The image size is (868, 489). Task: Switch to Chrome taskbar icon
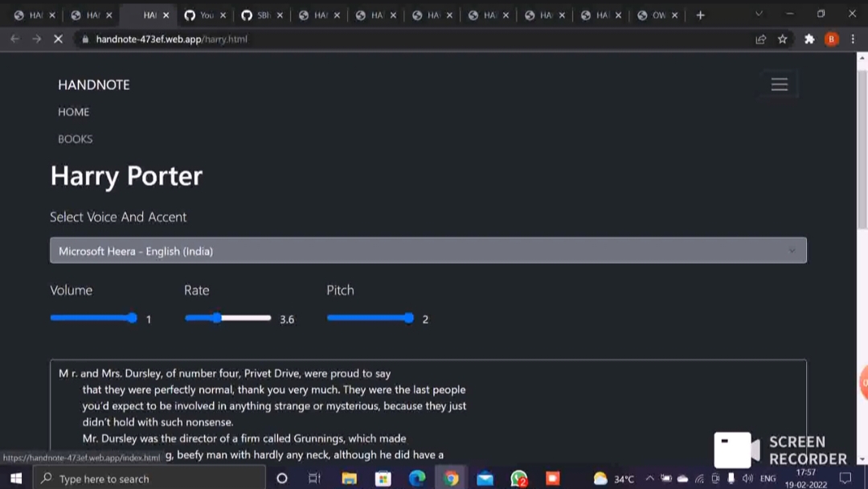point(451,479)
